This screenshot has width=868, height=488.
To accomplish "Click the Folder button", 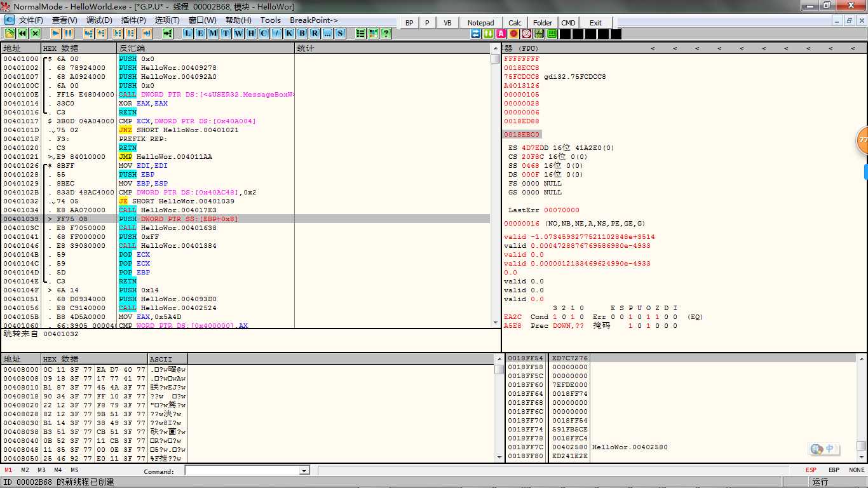I will point(543,23).
